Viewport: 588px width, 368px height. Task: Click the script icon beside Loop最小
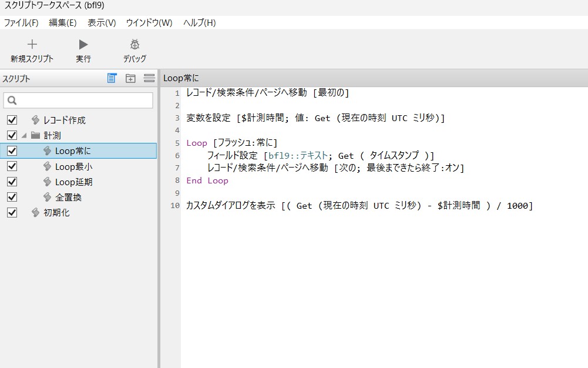(47, 166)
